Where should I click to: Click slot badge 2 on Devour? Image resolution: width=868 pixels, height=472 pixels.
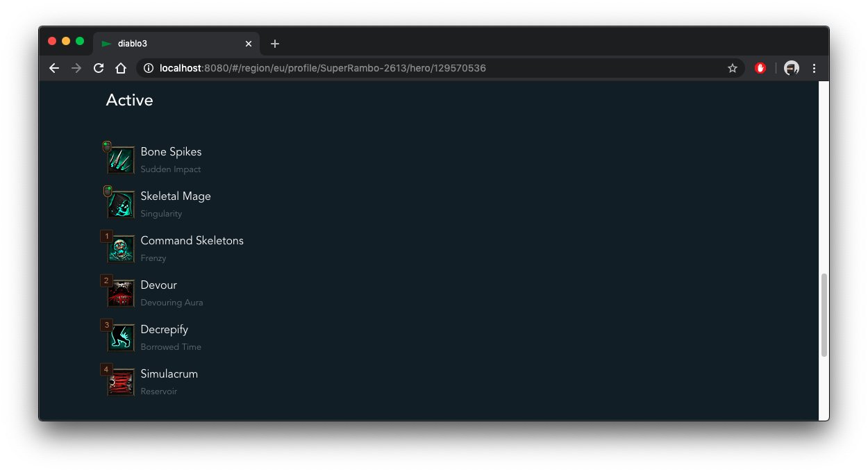coord(106,281)
